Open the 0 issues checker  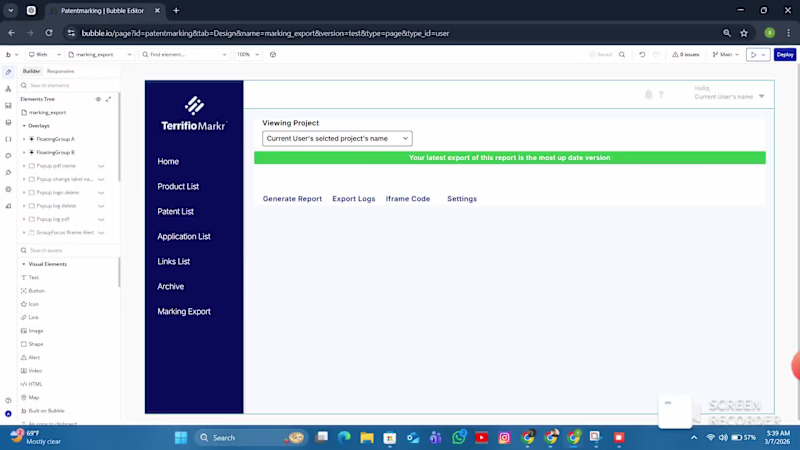pos(685,55)
